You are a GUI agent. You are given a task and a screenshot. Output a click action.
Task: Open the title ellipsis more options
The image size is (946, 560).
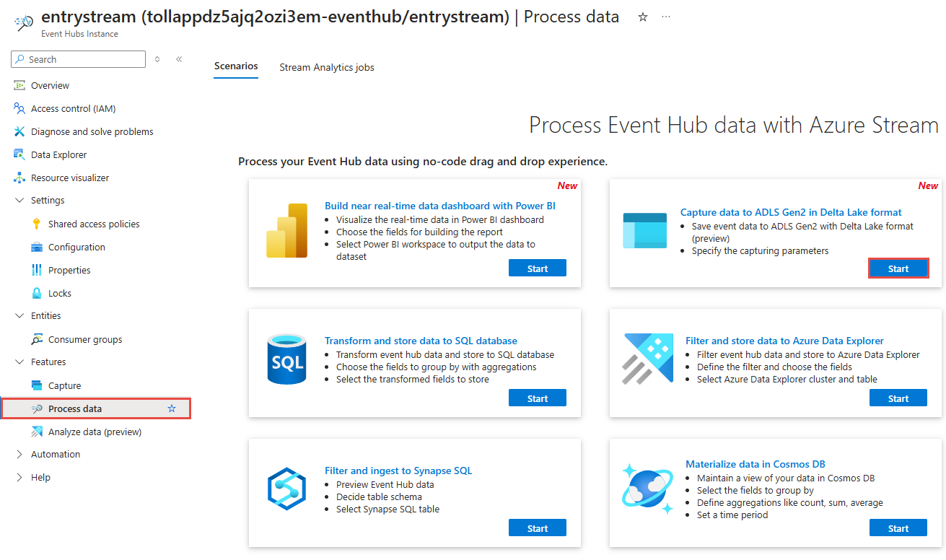[x=666, y=17]
